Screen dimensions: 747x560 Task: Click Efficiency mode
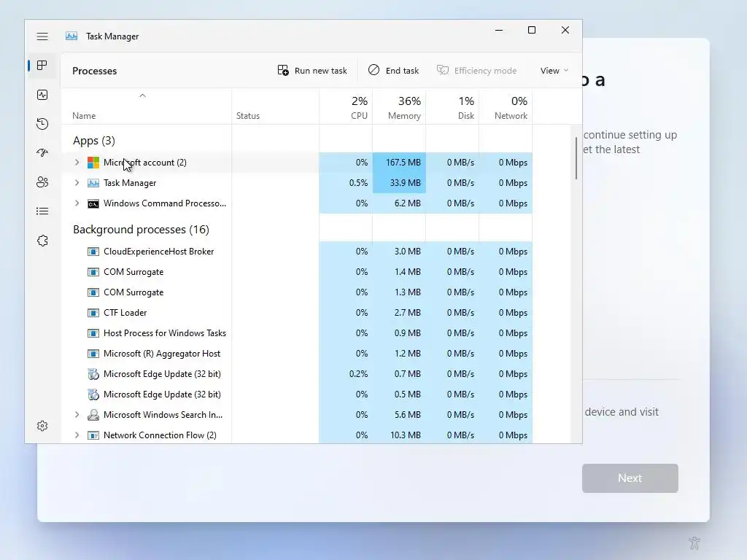click(x=476, y=71)
